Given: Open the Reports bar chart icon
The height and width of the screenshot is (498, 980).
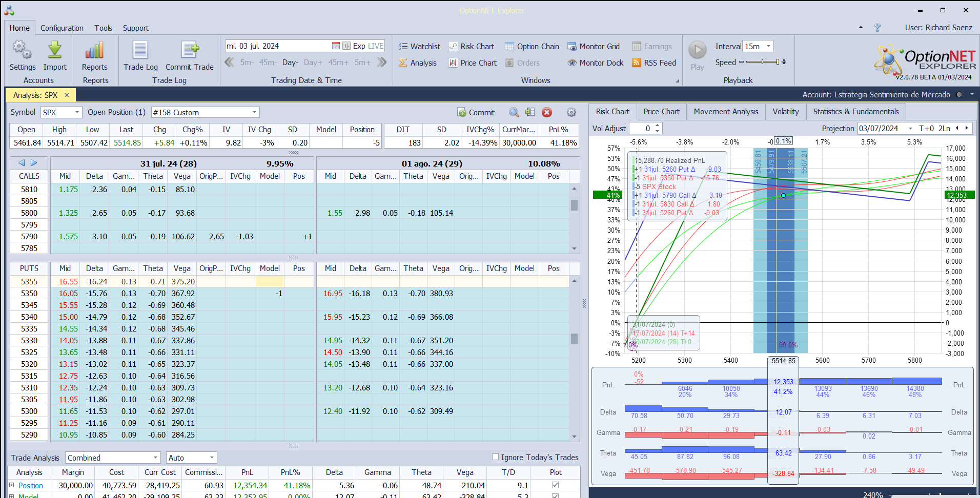Looking at the screenshot, I should pos(95,50).
